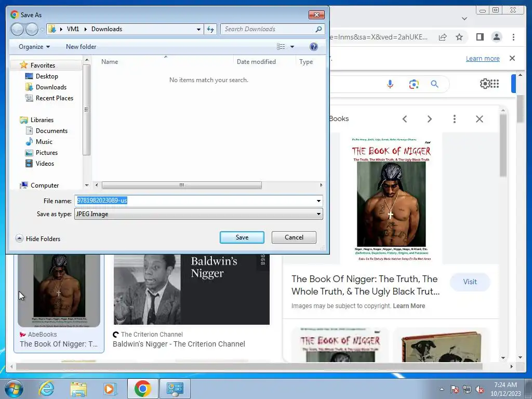Click the voice search microphone icon
The image size is (532, 399).
(390, 84)
